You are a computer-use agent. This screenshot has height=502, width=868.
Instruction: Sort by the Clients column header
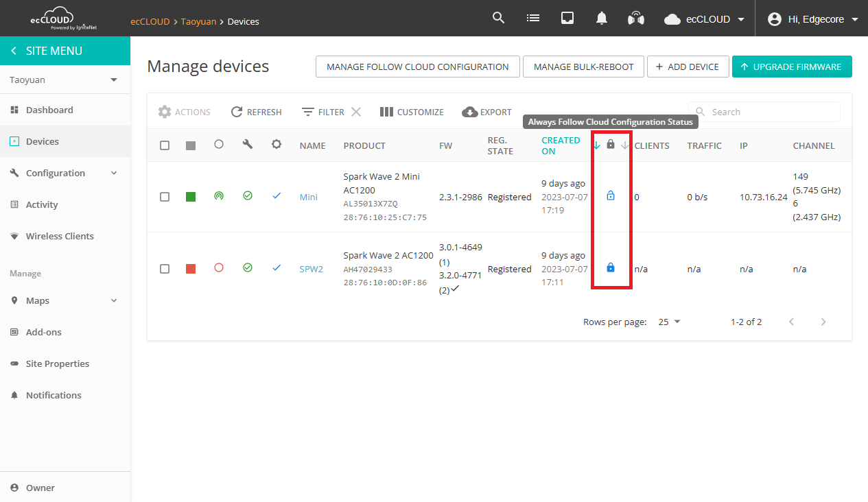point(652,145)
